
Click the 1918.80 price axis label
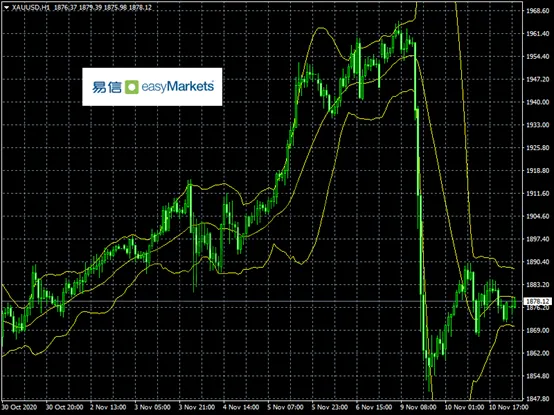pos(538,171)
